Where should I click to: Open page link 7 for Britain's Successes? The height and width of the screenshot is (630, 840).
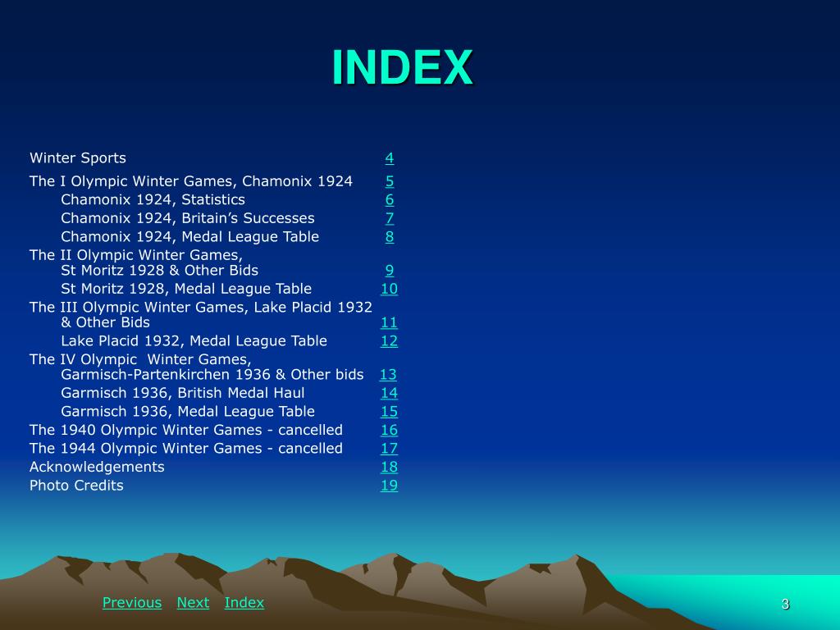point(390,218)
